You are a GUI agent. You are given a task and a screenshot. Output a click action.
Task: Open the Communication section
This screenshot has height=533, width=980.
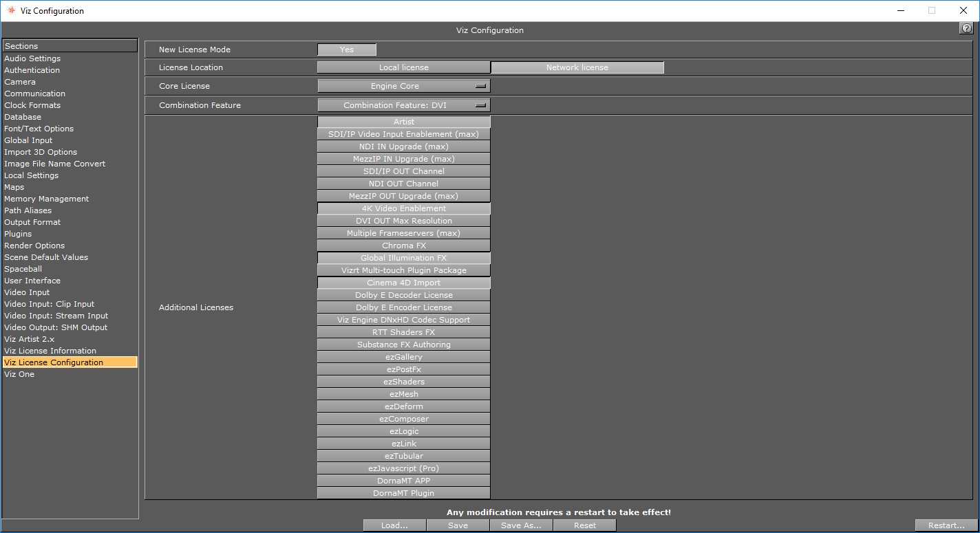tap(70, 94)
